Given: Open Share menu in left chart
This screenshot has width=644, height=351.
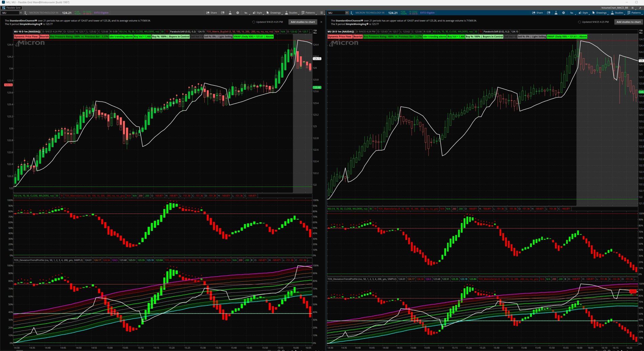Looking at the screenshot, I should [x=212, y=13].
